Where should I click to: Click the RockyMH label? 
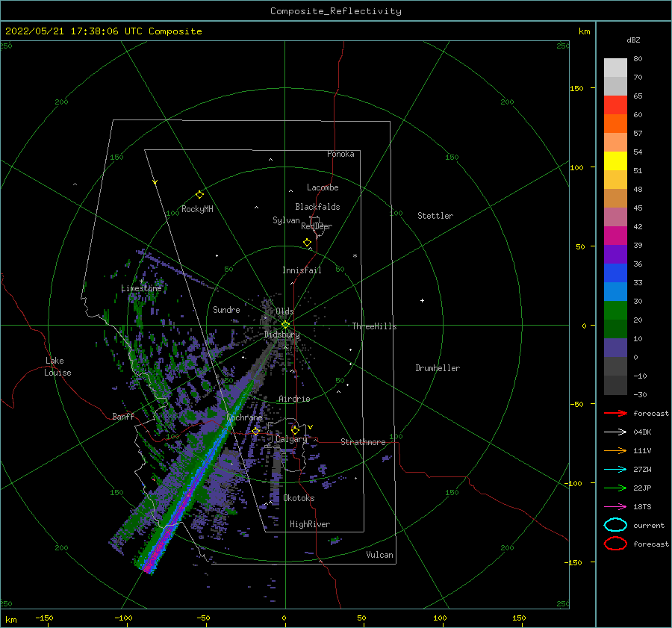[x=197, y=209]
